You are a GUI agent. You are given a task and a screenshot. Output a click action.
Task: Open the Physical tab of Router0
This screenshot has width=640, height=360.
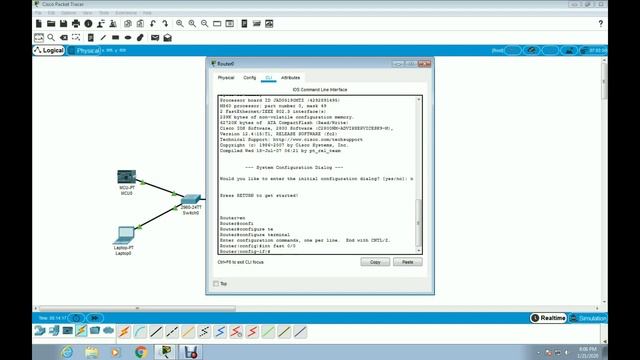click(226, 78)
